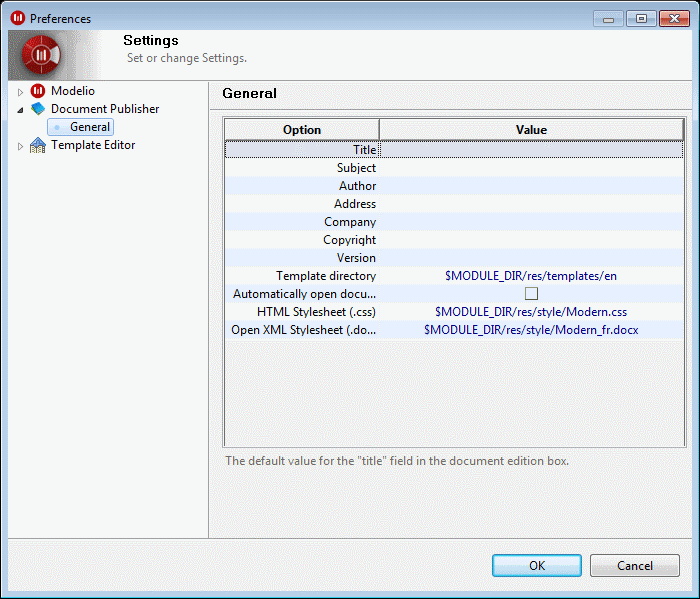The image size is (700, 599).
Task: Select the Subject option label
Action: (x=356, y=168)
